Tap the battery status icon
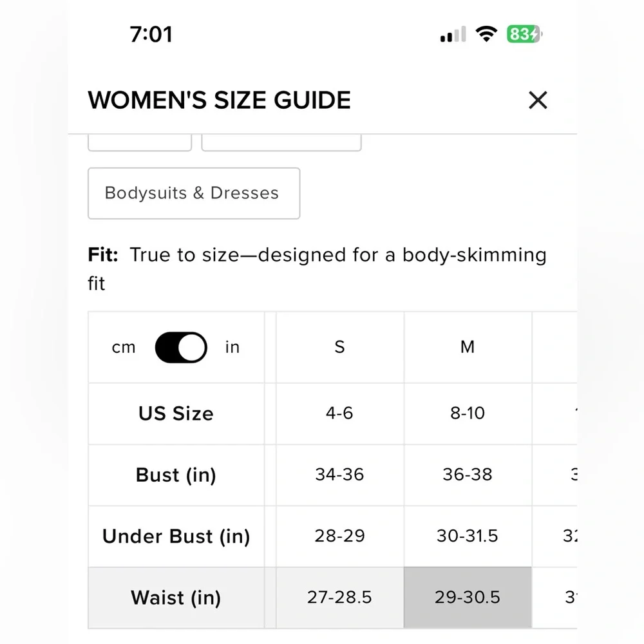Image resolution: width=644 pixels, height=644 pixels. pyautogui.click(x=525, y=34)
